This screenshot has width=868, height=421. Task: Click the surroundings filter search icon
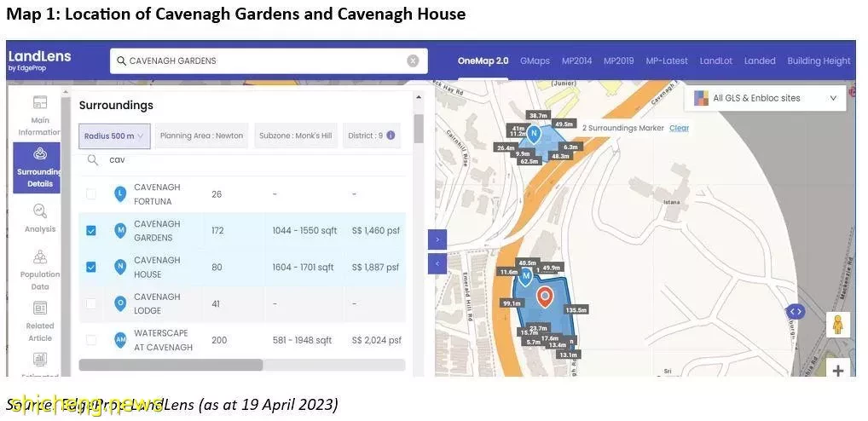[94, 160]
